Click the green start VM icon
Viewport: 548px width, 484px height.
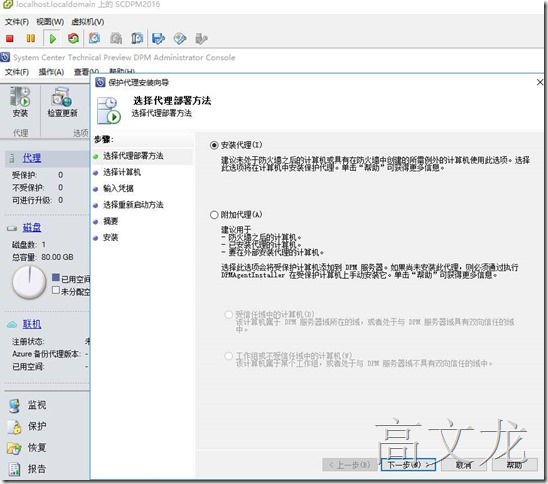point(52,38)
